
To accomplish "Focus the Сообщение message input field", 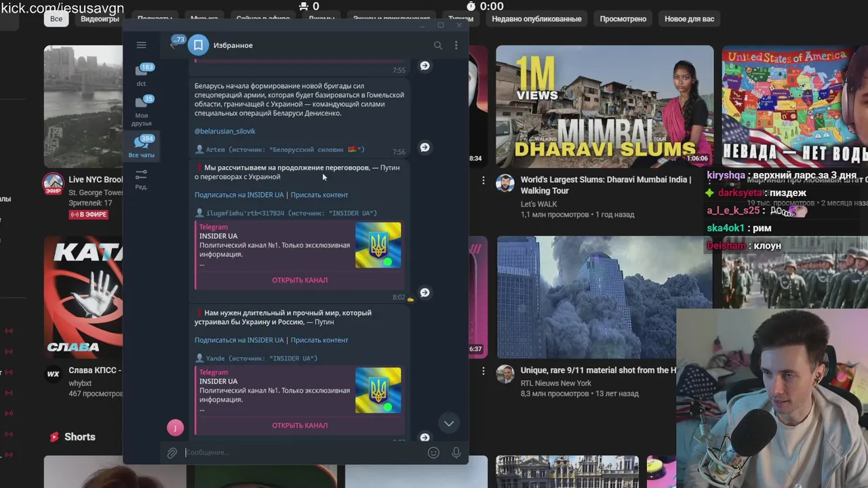I will pos(302,453).
